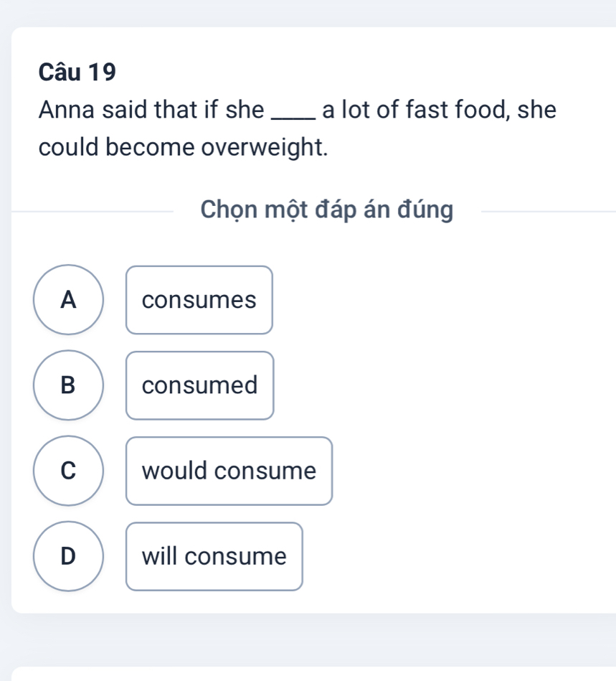616x681 pixels.
Task: Click the "Chọn một đáp án đúng" label
Action: tap(327, 210)
